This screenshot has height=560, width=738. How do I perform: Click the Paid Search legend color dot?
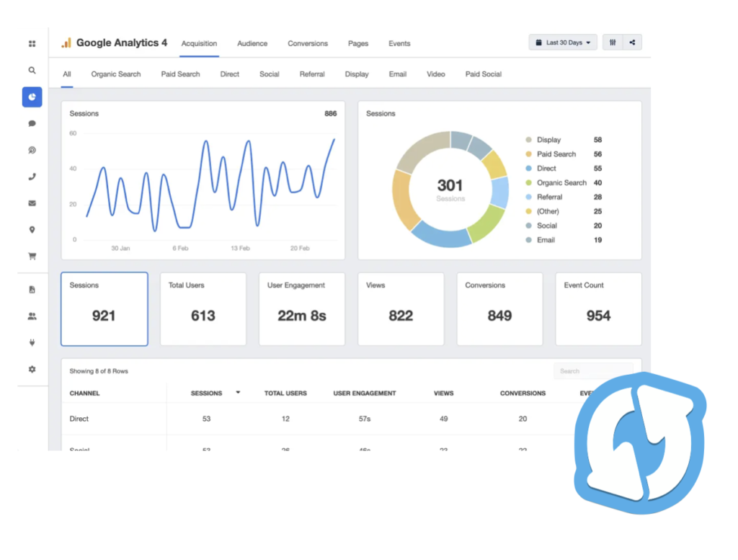(528, 154)
